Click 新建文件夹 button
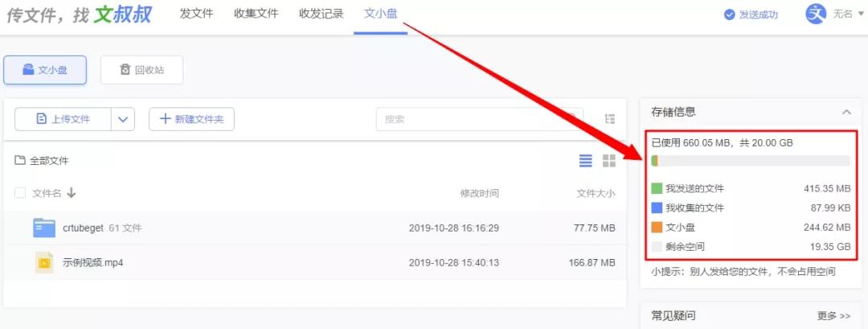This screenshot has width=868, height=329. tap(191, 119)
